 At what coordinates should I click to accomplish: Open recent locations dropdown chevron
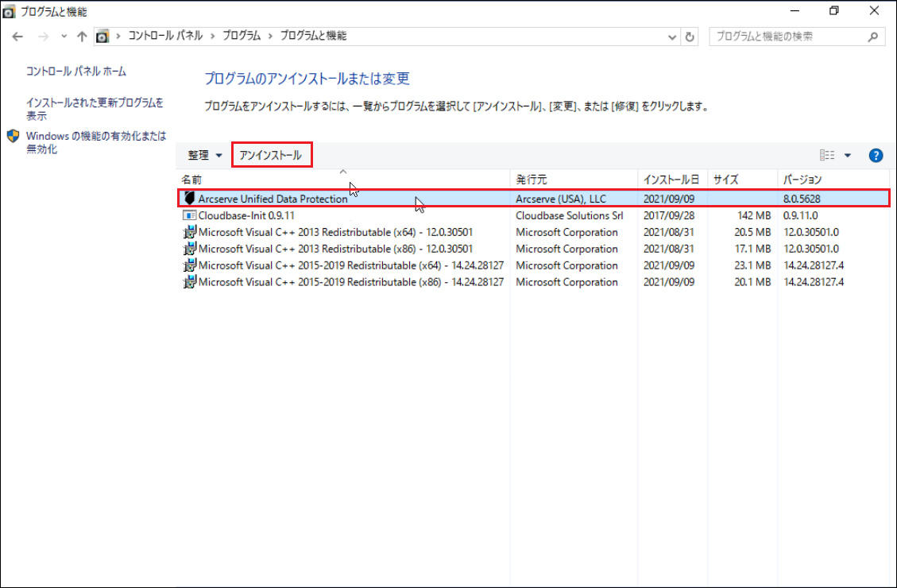click(64, 37)
